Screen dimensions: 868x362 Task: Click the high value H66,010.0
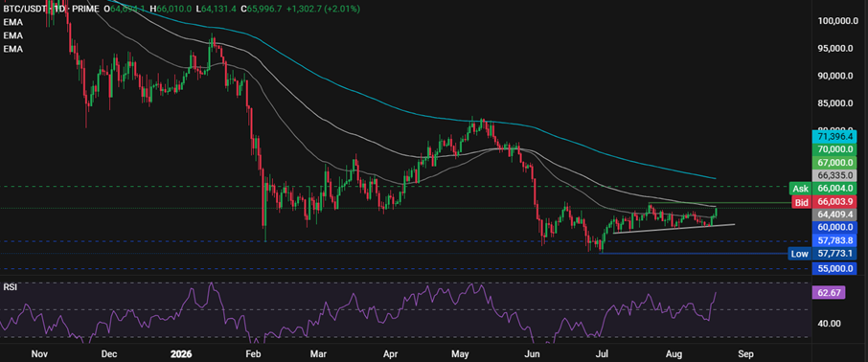(171, 9)
